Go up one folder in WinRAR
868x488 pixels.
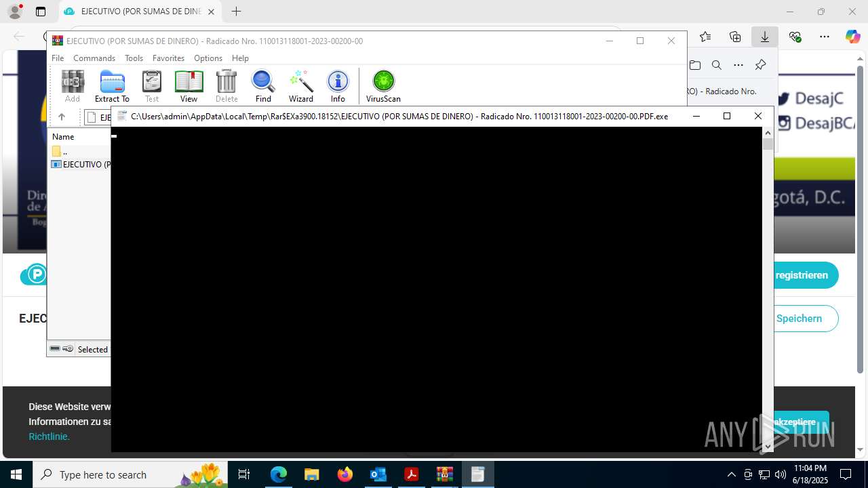tap(62, 117)
